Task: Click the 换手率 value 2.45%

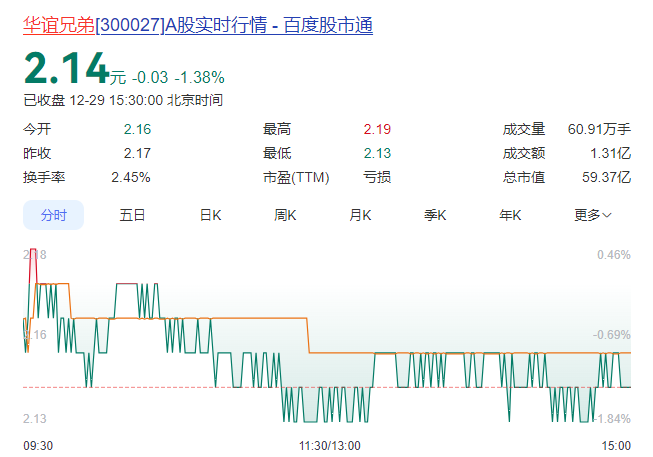Action: point(131,177)
